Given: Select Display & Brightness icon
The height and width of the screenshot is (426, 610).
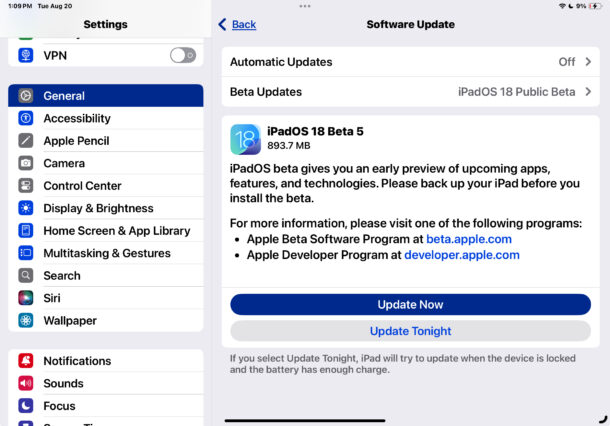Looking at the screenshot, I should [26, 208].
